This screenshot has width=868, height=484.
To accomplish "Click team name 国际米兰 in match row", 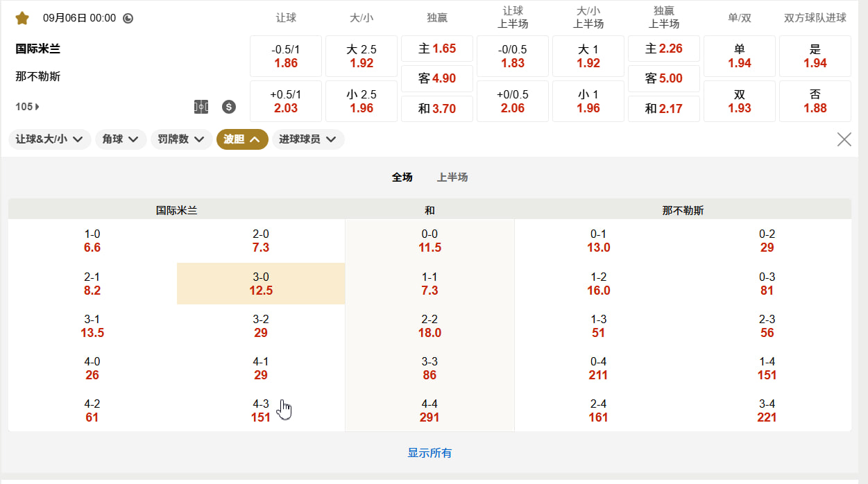I will point(38,49).
